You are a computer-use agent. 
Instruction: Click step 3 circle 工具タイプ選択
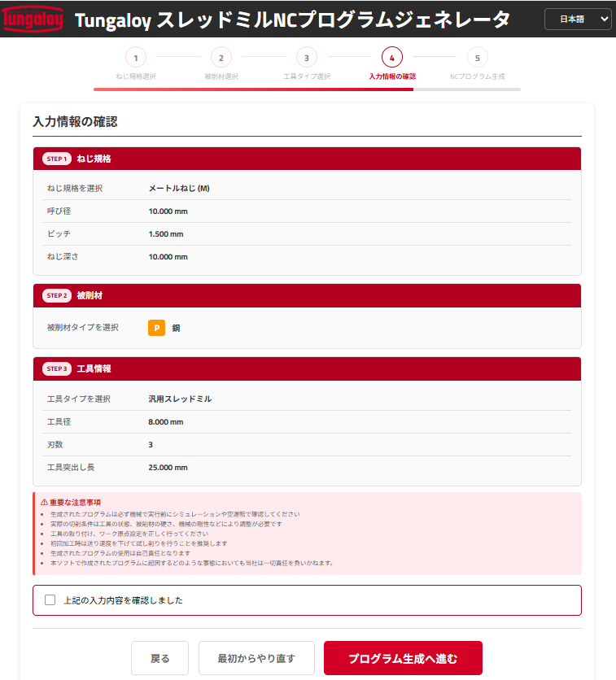306,58
